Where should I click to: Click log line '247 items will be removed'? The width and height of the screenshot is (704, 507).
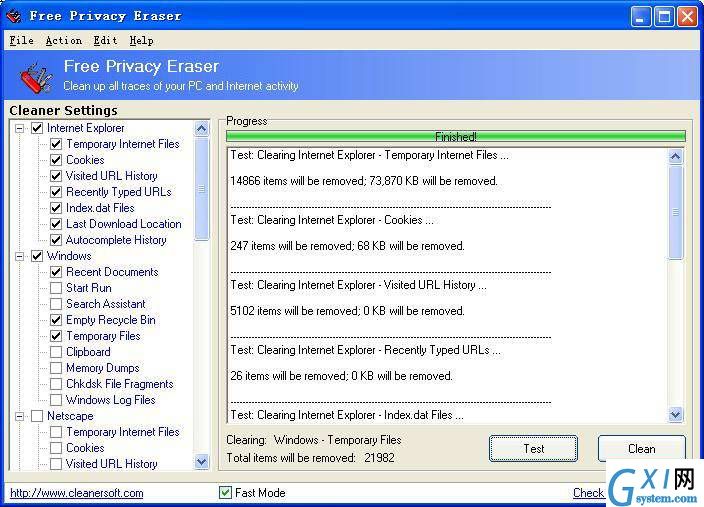347,246
